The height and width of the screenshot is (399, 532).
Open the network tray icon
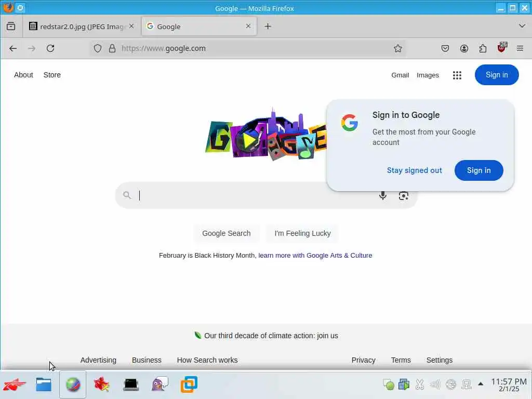467,384
